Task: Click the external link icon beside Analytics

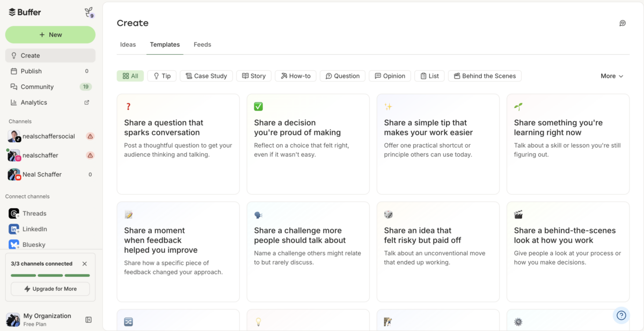Action: pyautogui.click(x=87, y=102)
